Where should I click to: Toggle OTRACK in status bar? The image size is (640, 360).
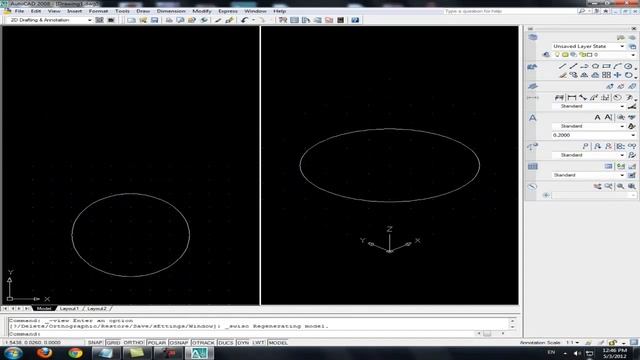click(x=203, y=342)
